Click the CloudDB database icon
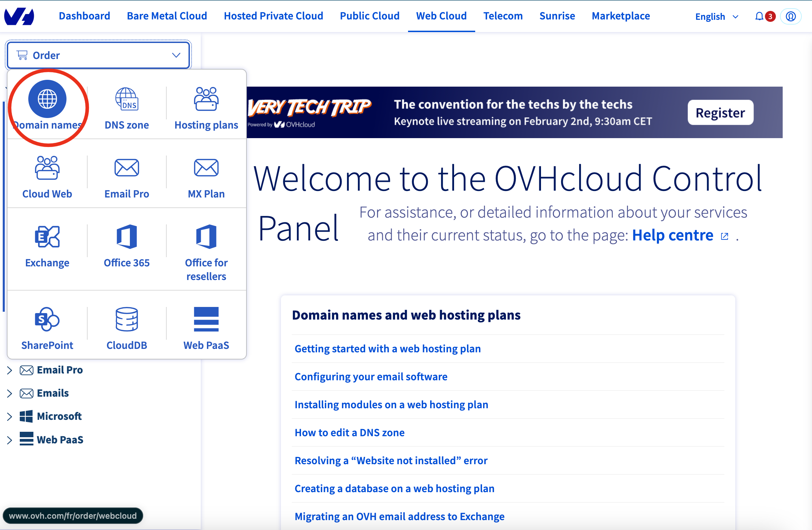This screenshot has height=530, width=812. tap(126, 319)
